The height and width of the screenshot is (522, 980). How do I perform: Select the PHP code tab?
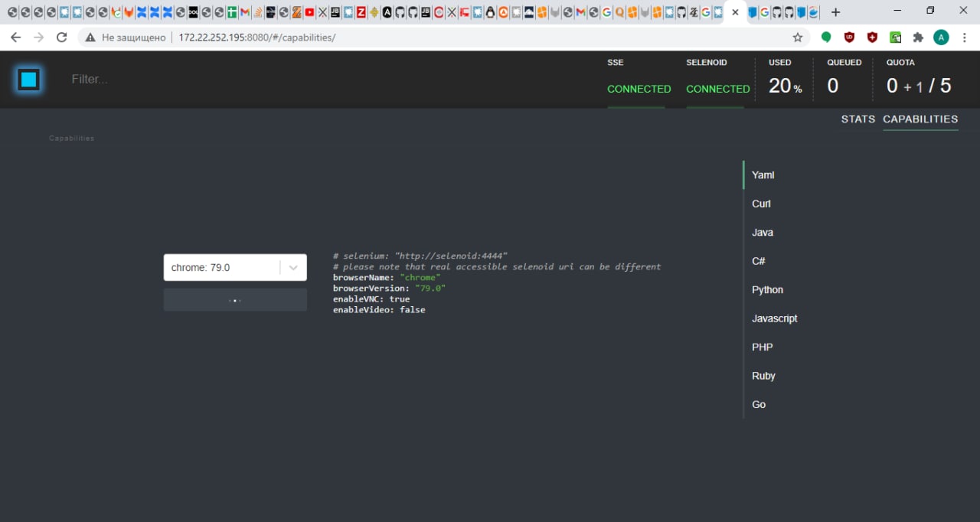(x=762, y=347)
